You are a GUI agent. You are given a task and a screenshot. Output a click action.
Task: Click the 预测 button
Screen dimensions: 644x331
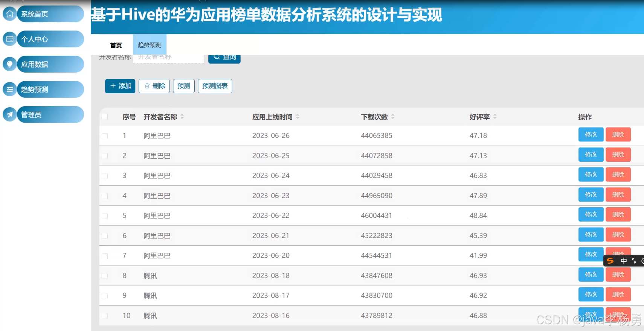pyautogui.click(x=184, y=86)
